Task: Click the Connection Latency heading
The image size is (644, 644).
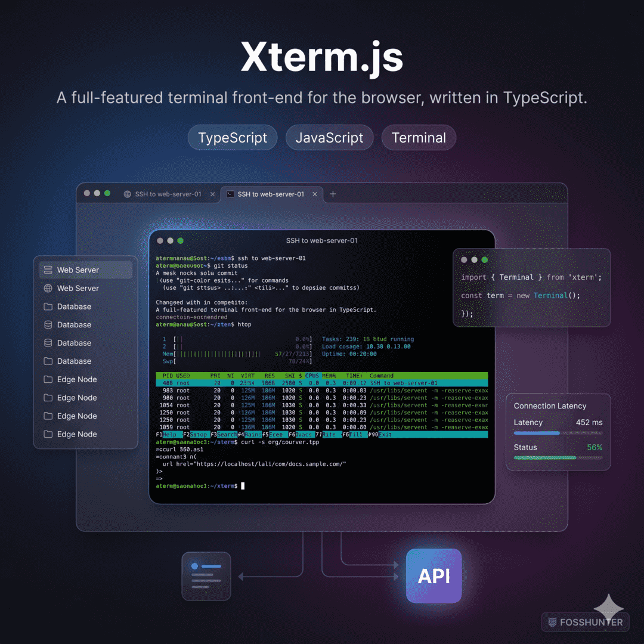Action: (550, 406)
